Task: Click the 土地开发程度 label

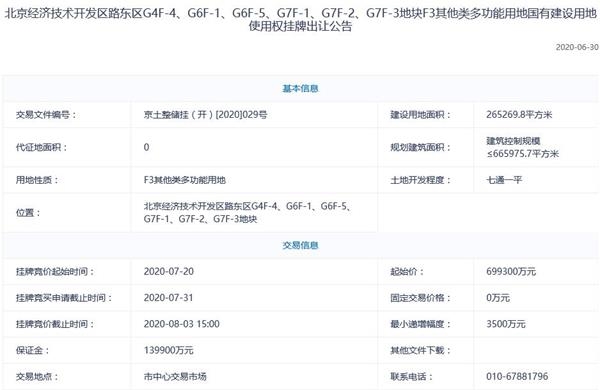Action: [x=421, y=180]
